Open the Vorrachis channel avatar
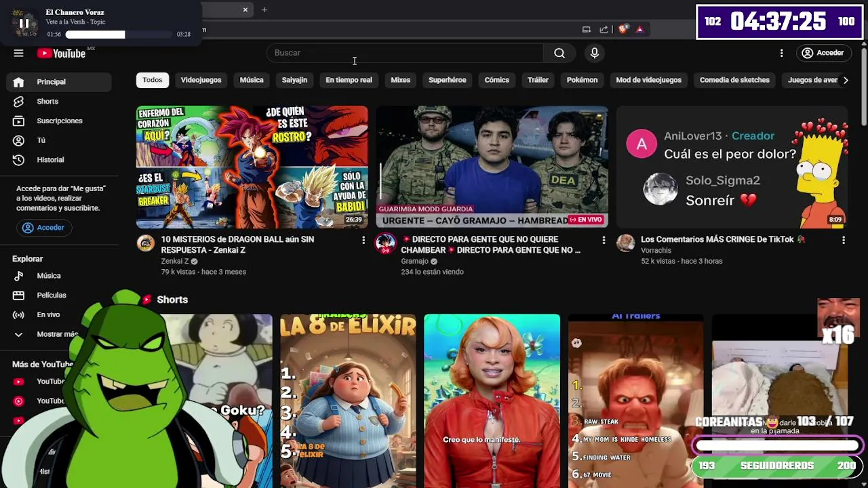The height and width of the screenshot is (488, 868). (626, 243)
